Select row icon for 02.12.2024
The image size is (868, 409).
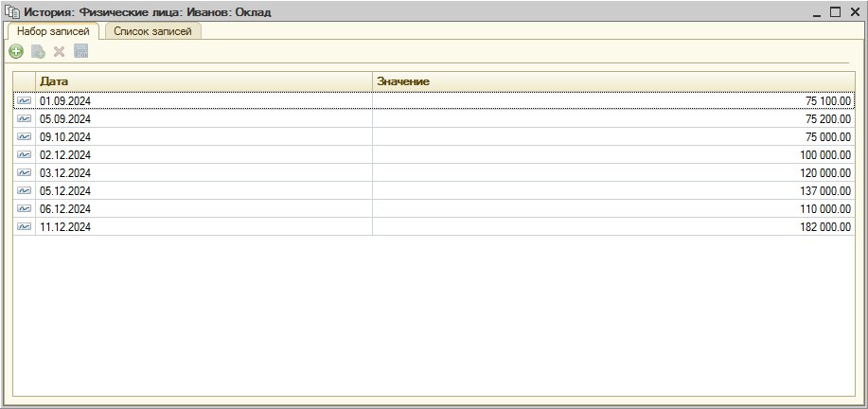24,154
